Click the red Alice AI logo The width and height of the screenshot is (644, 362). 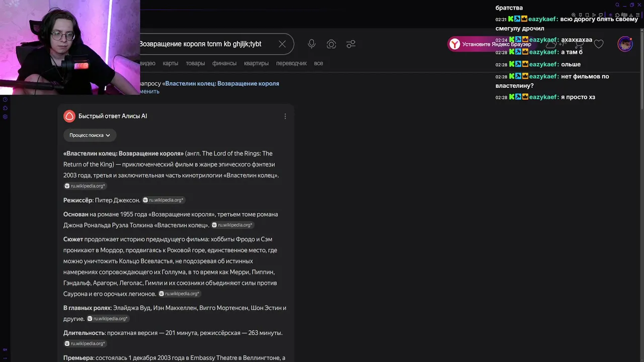pos(69,116)
